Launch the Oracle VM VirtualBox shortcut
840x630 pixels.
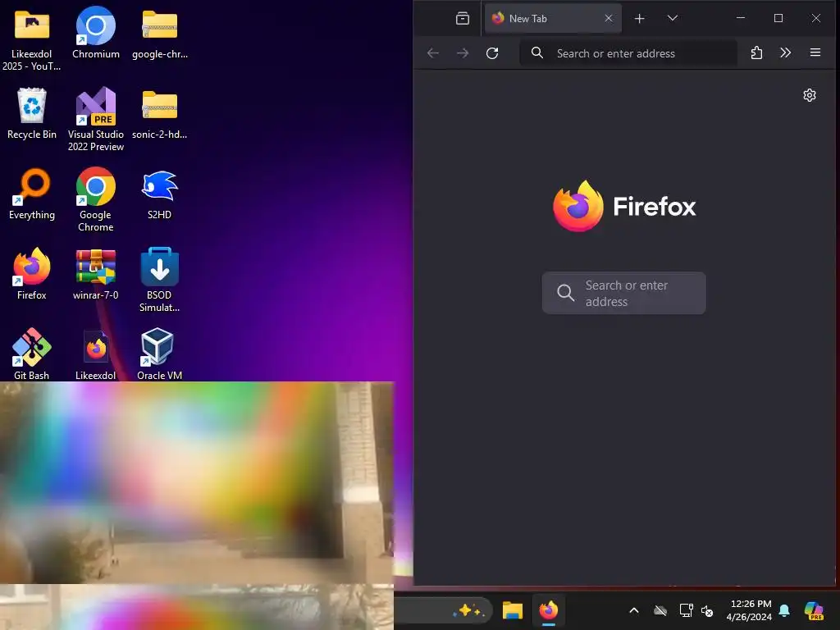point(160,354)
